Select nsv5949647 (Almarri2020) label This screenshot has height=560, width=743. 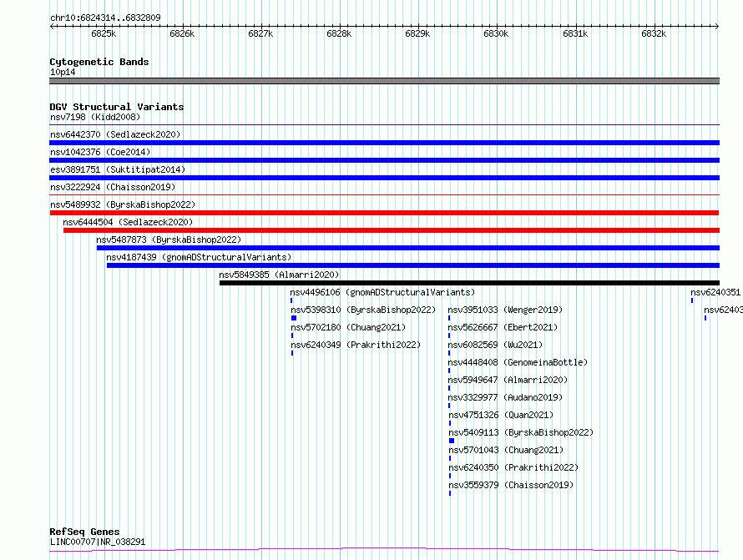[508, 380]
